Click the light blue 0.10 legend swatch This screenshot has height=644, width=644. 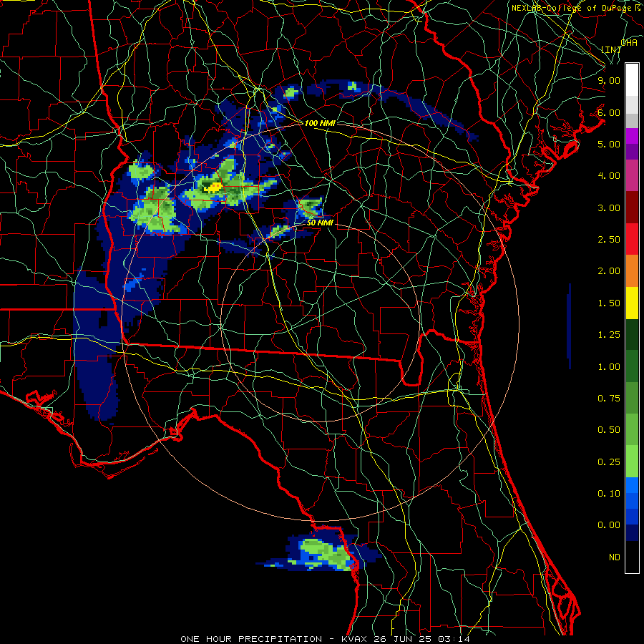point(632,484)
